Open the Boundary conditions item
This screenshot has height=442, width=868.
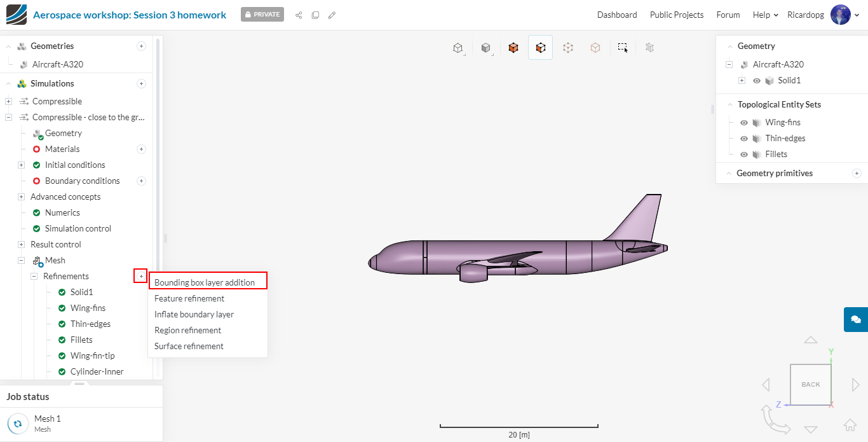83,181
